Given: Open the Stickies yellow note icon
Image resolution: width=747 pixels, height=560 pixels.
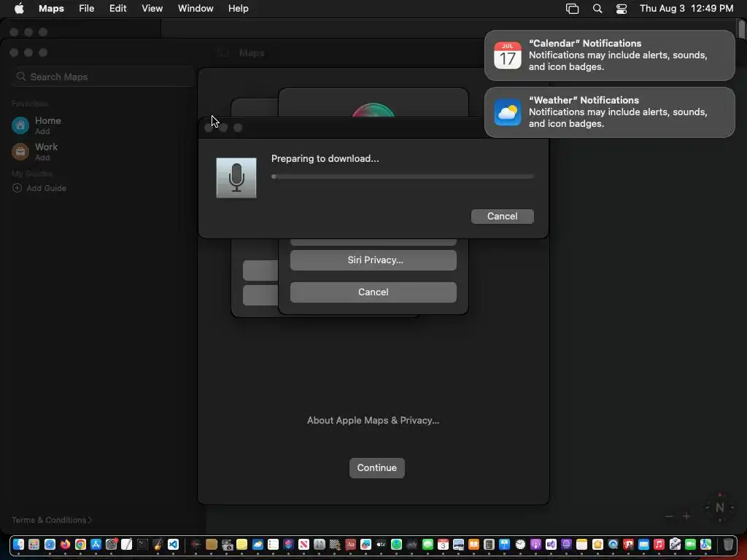Looking at the screenshot, I should pos(242,544).
